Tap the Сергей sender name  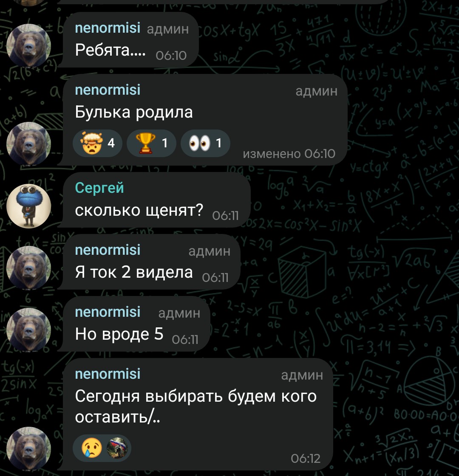tap(99, 188)
